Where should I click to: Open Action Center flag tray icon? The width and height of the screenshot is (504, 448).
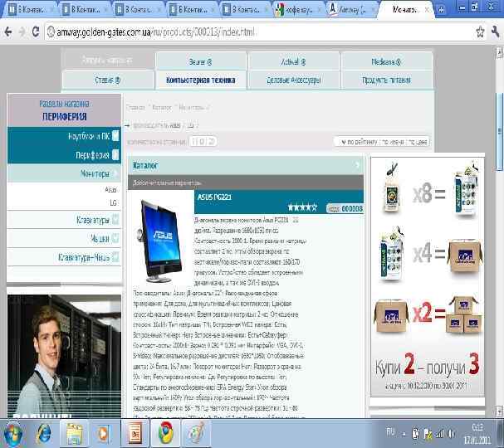coord(428,434)
